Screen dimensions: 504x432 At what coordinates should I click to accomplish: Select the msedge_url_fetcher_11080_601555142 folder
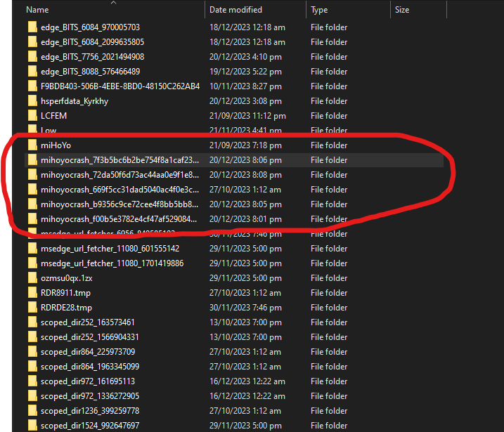pos(110,249)
